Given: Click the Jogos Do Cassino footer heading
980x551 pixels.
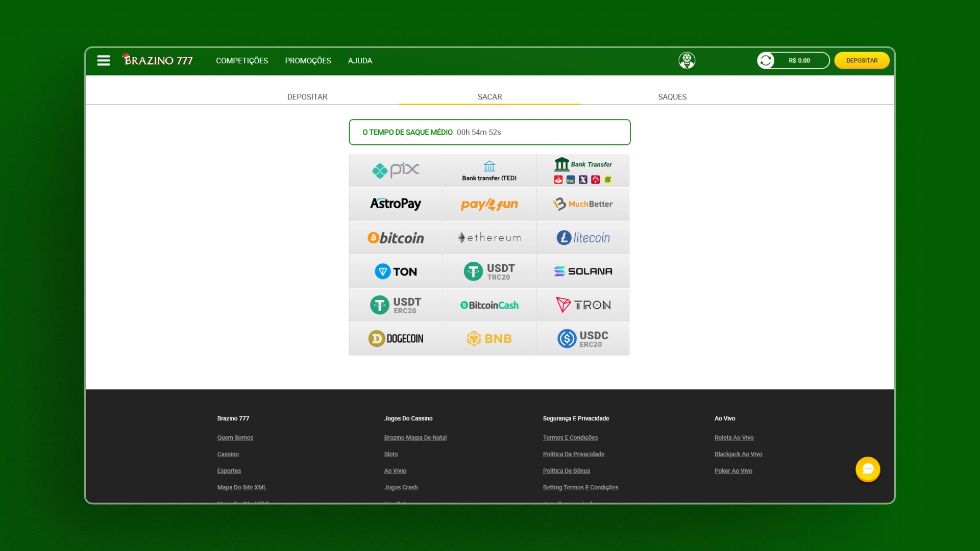Looking at the screenshot, I should point(408,418).
